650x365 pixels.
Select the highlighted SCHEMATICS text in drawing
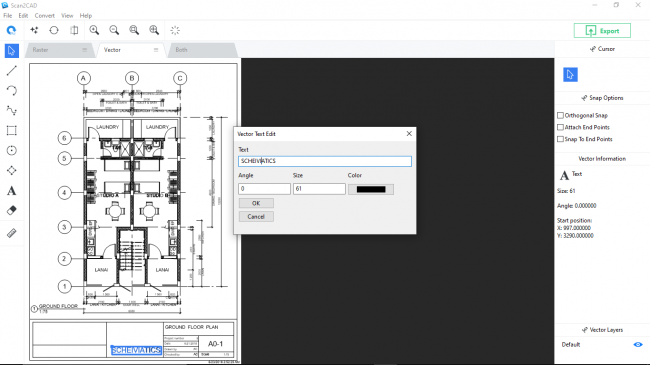(136, 350)
